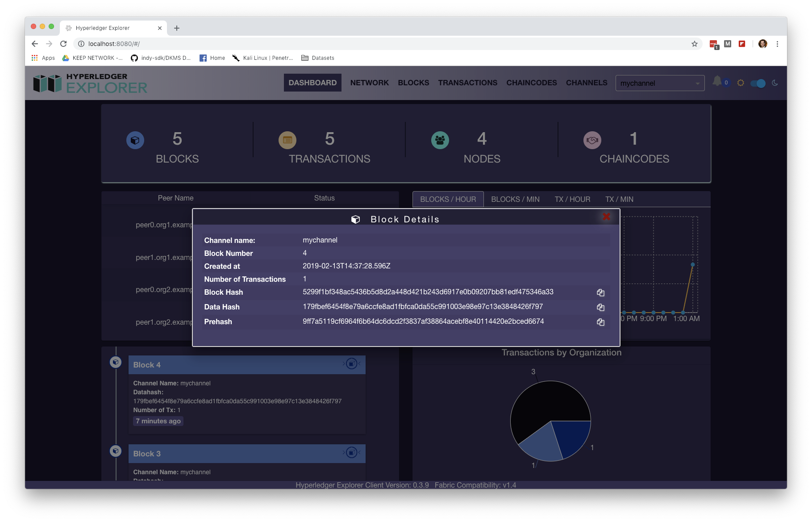Open the TRANSACTIONS navigation menu item

(467, 83)
